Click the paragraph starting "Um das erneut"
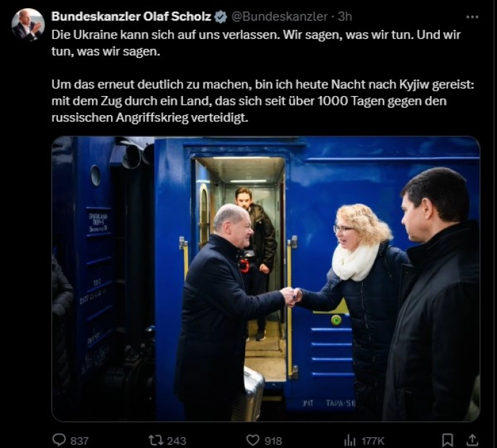This screenshot has height=448, width=497. (x=263, y=101)
